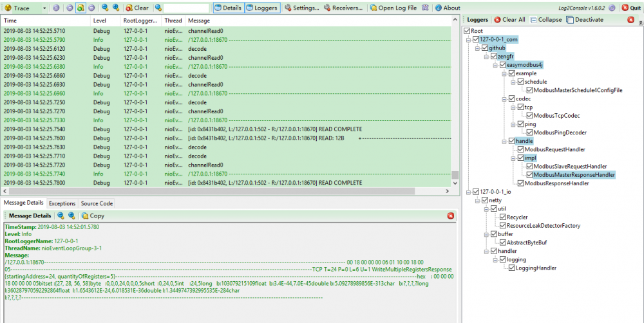This screenshot has height=323, width=644.
Task: Collapse the codec tree node
Action: 504,99
